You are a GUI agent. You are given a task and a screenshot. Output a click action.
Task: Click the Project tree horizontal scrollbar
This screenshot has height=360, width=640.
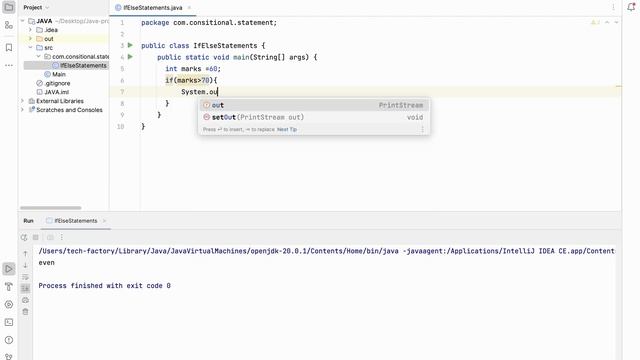pyautogui.click(x=51, y=208)
